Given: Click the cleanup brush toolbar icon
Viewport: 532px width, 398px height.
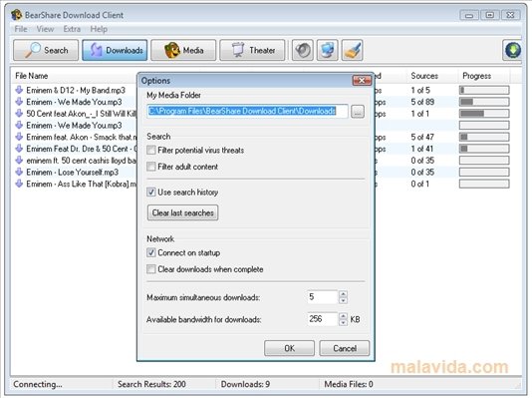Looking at the screenshot, I should (353, 50).
